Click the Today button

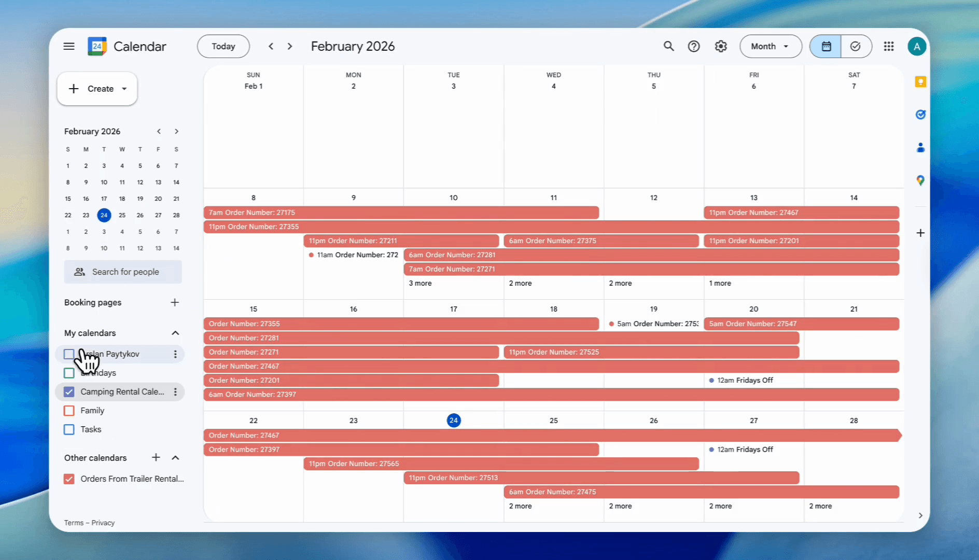coord(223,46)
